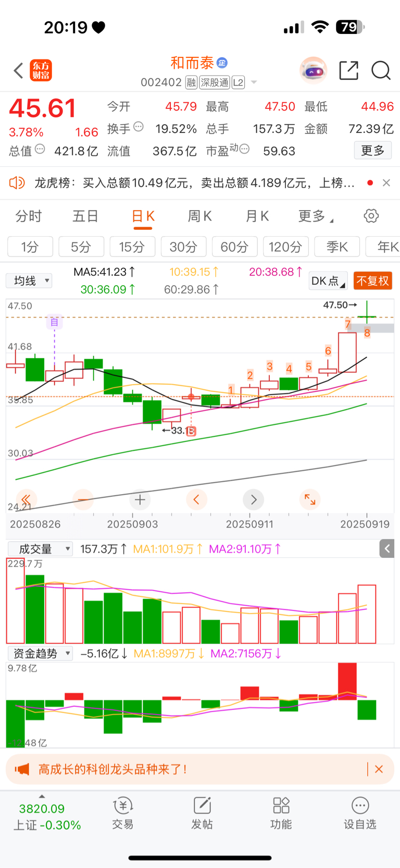Close the promo banner with X
The image size is (400, 868).
(379, 769)
